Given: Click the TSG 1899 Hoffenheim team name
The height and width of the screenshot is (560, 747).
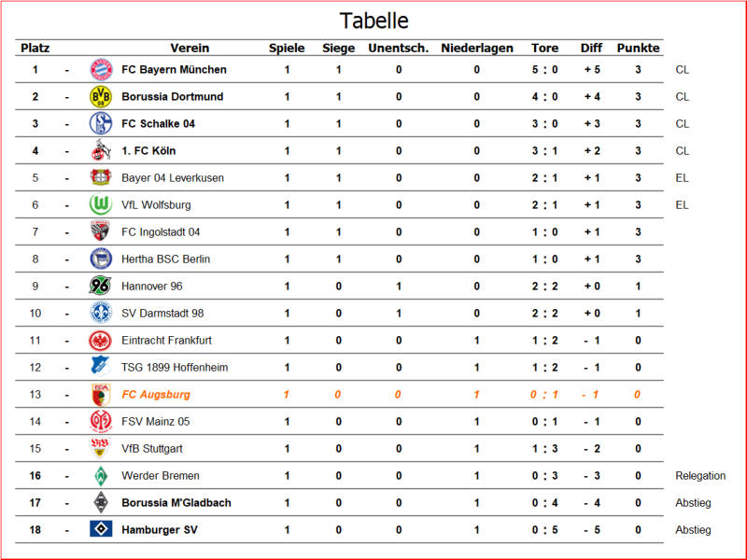Looking at the screenshot, I should pos(175,368).
